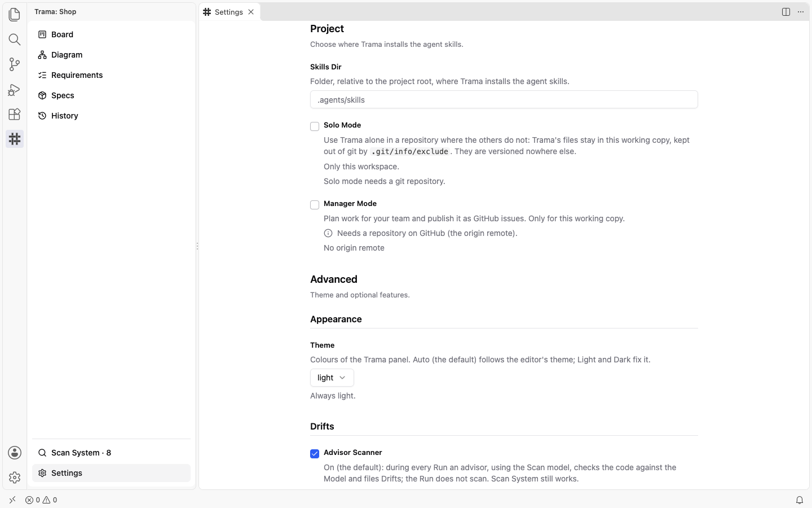
Task: Split the editor with the layout icon
Action: 786,12
